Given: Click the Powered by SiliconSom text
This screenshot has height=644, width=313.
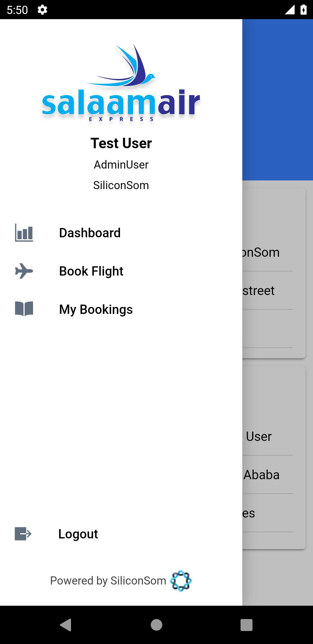Looking at the screenshot, I should (108, 581).
